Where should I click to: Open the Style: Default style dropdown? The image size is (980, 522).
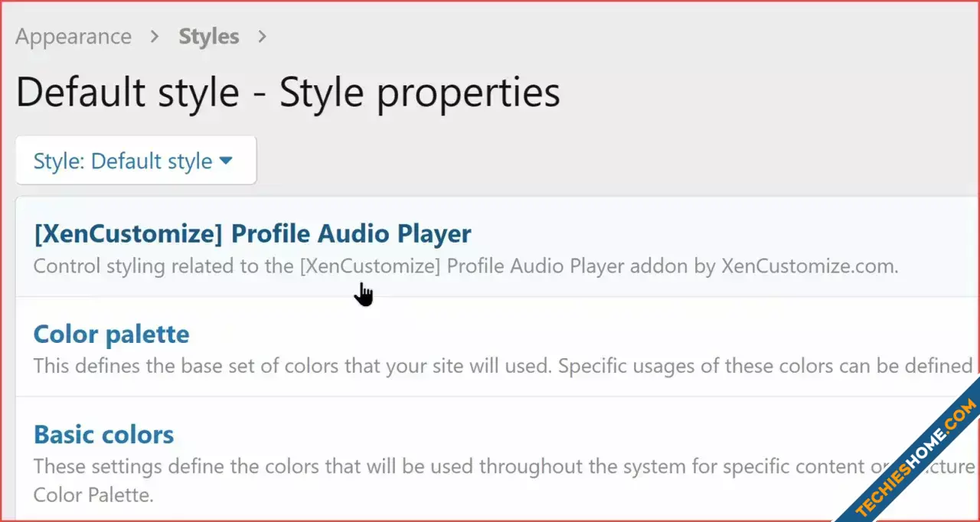coord(136,161)
